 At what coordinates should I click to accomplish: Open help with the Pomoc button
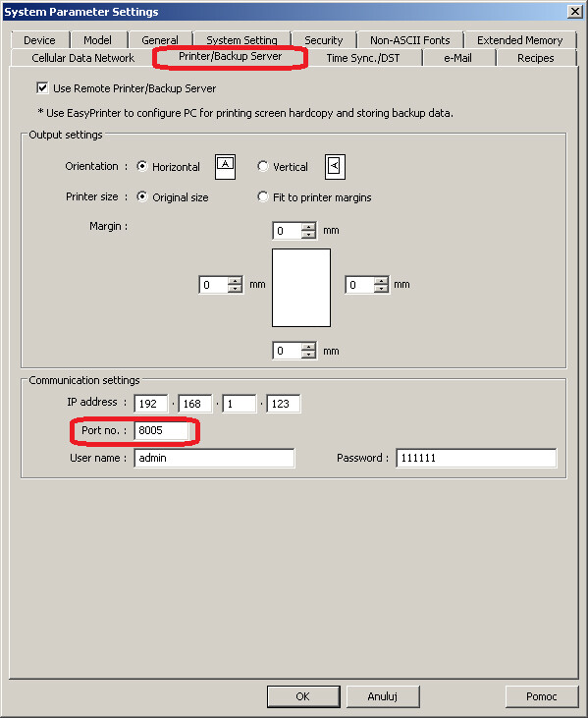tap(542, 696)
